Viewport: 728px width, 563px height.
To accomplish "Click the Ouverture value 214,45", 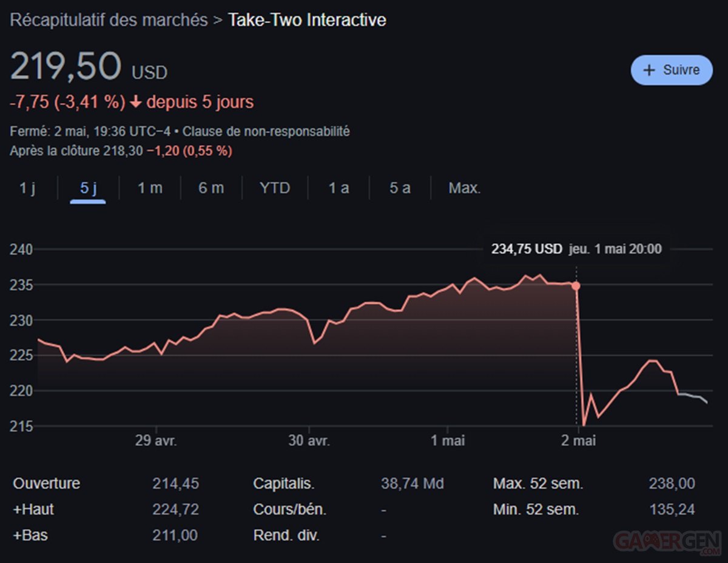I will [175, 484].
